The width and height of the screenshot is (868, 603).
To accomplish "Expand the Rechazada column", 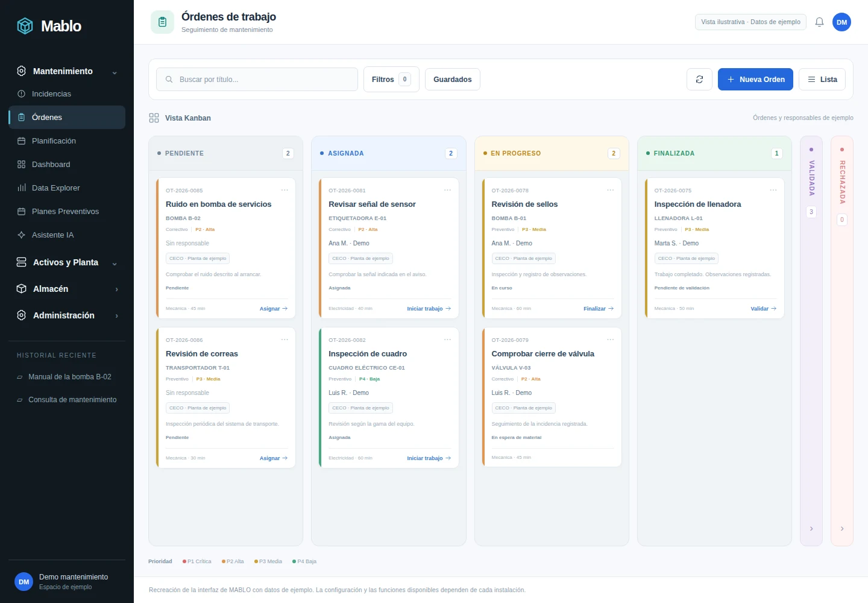I will coord(842,529).
